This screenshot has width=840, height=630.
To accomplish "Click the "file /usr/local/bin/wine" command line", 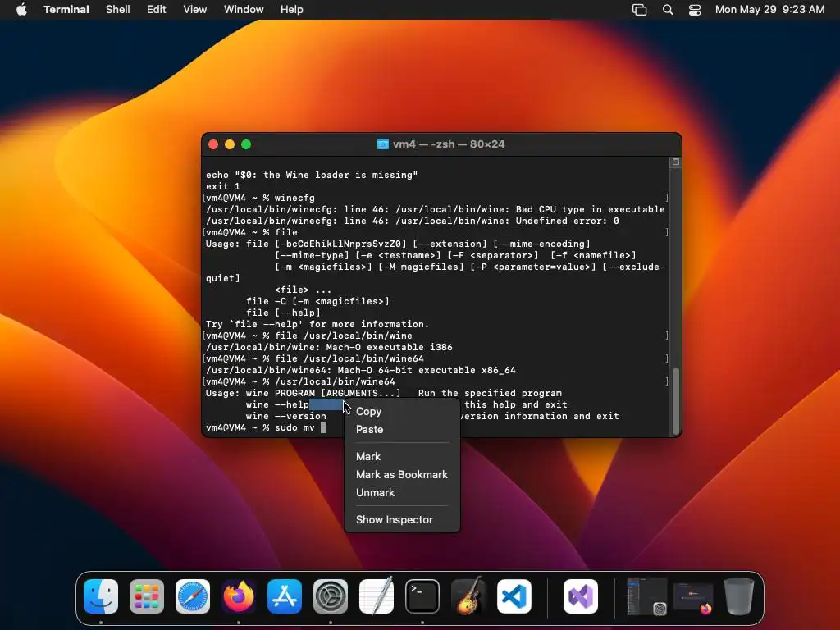I will click(309, 336).
